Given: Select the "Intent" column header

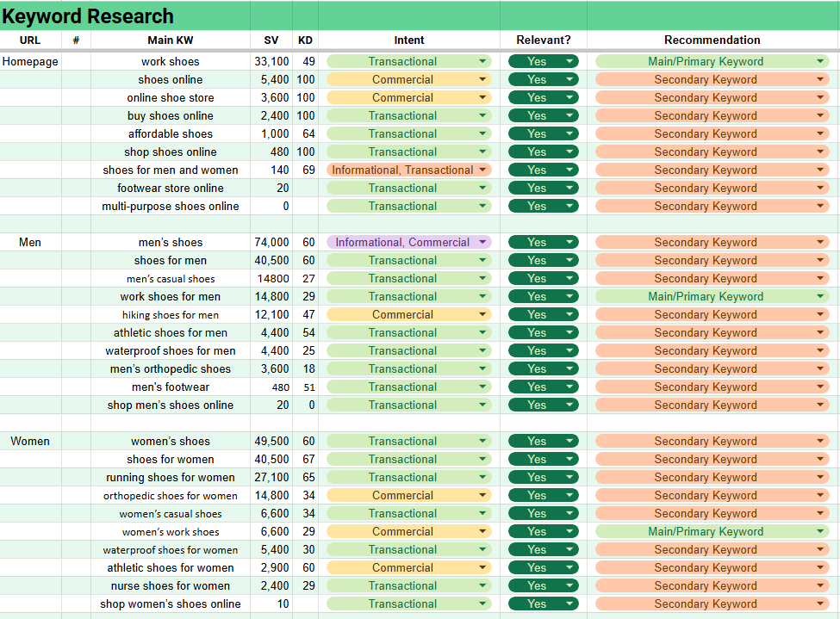Looking at the screenshot, I should click(x=408, y=40).
